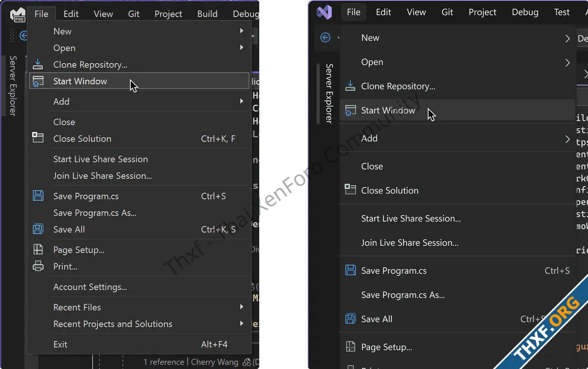
Task: Click the Close Solution icon in the left menu
Action: (38, 137)
